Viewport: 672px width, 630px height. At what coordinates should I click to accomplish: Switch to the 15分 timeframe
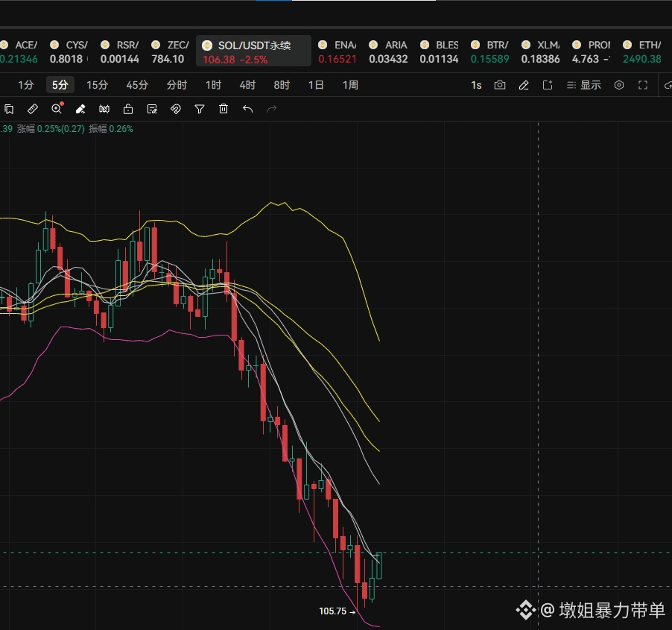tap(98, 85)
